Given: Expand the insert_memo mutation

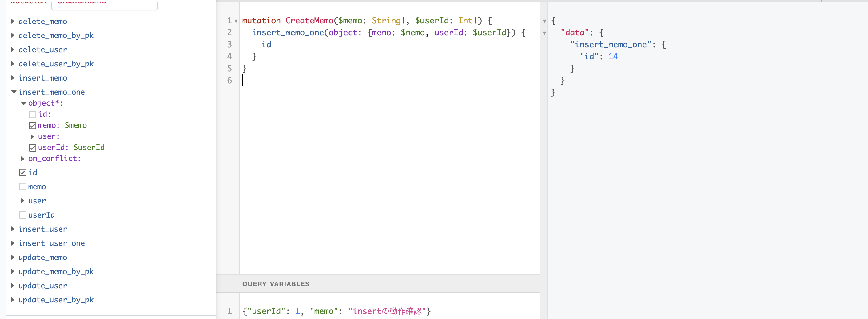Looking at the screenshot, I should coord(13,78).
